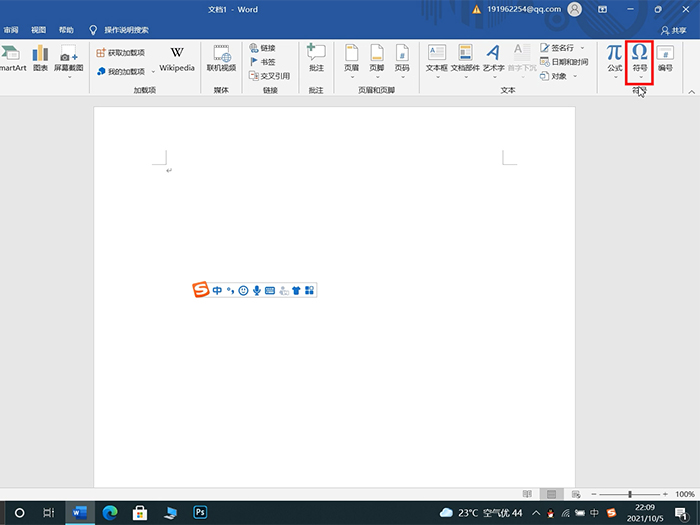Add a new comment (批注)
Image resolution: width=700 pixels, height=525 pixels.
coord(316,58)
